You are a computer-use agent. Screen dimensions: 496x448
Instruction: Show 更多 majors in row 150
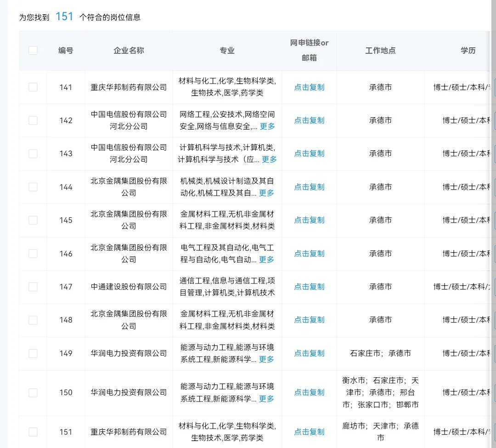pos(266,399)
